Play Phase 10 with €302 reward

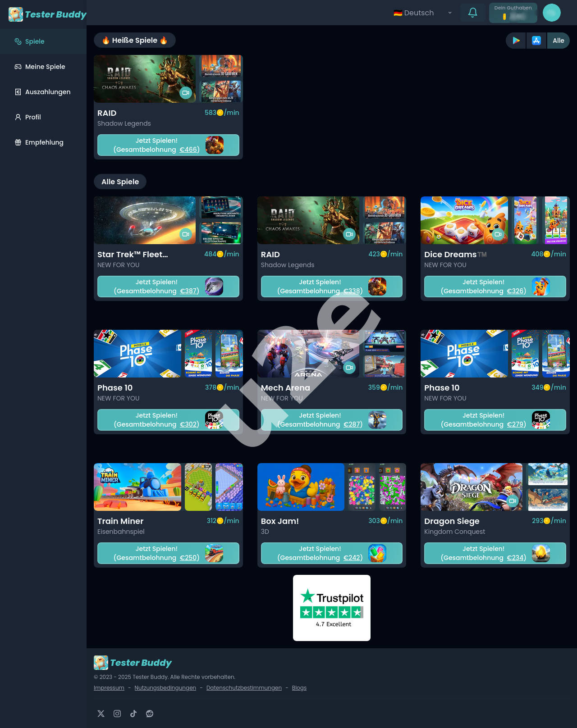point(168,420)
